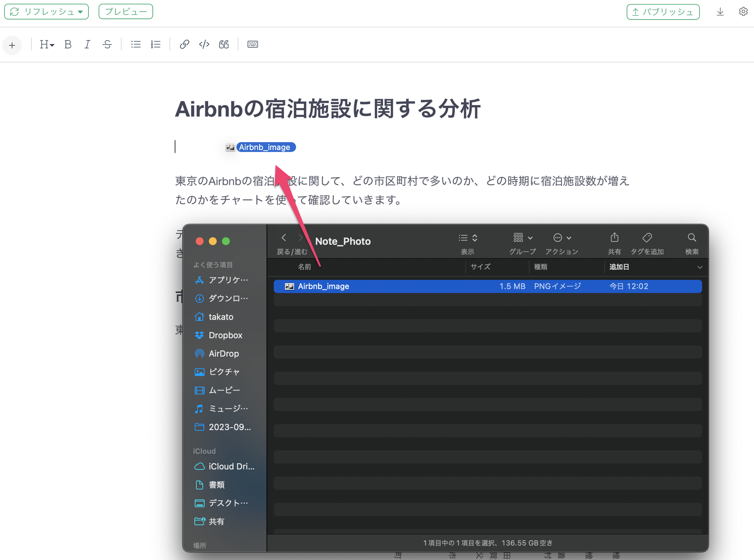Open takato home folder in sidebar
The width and height of the screenshot is (754, 560).
point(214,317)
